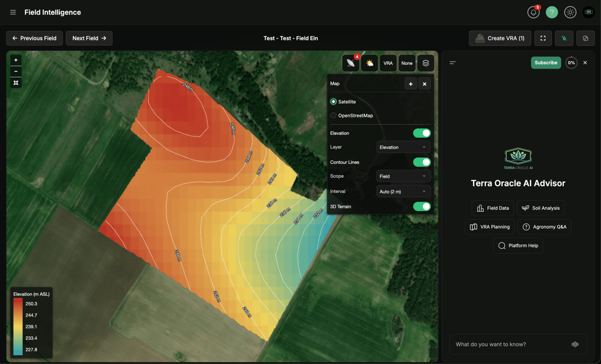Toggle the 3D Terrain switch
Screen dimensions: 601x364
(x=421, y=207)
